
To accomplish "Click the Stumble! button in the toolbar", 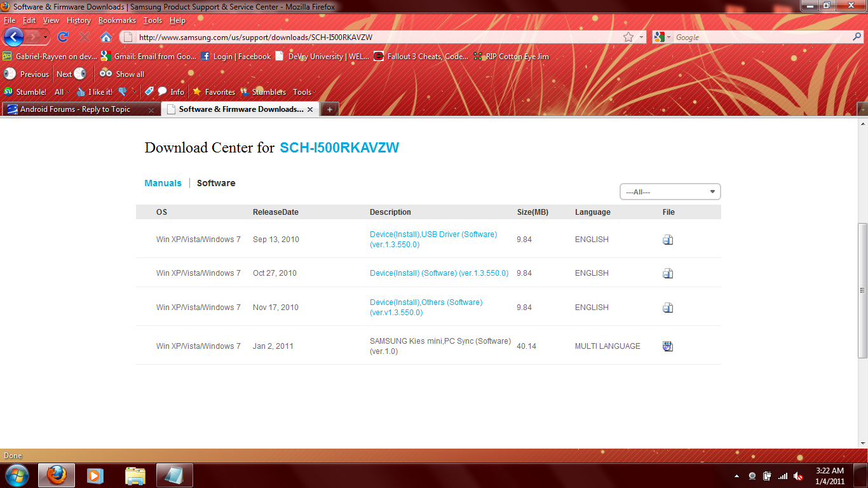I will [25, 91].
